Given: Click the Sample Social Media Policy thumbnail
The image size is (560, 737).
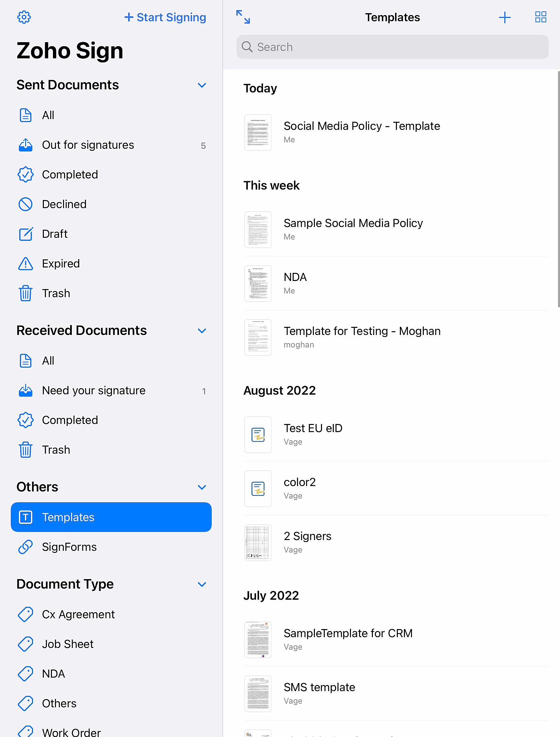Looking at the screenshot, I should pyautogui.click(x=258, y=230).
